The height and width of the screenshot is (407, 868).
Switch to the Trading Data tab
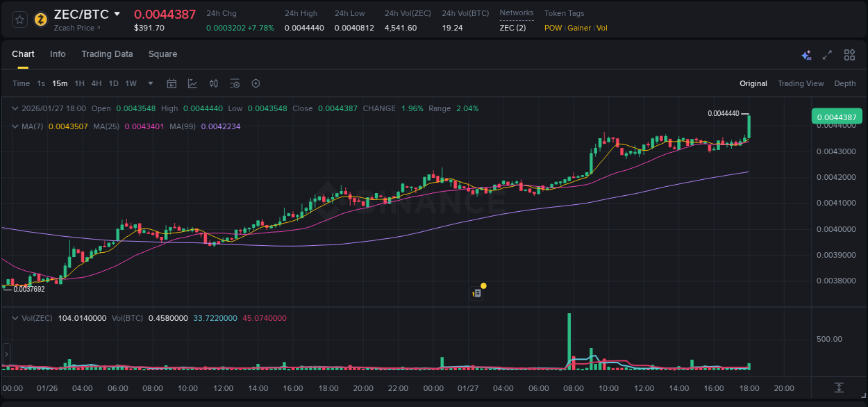107,54
